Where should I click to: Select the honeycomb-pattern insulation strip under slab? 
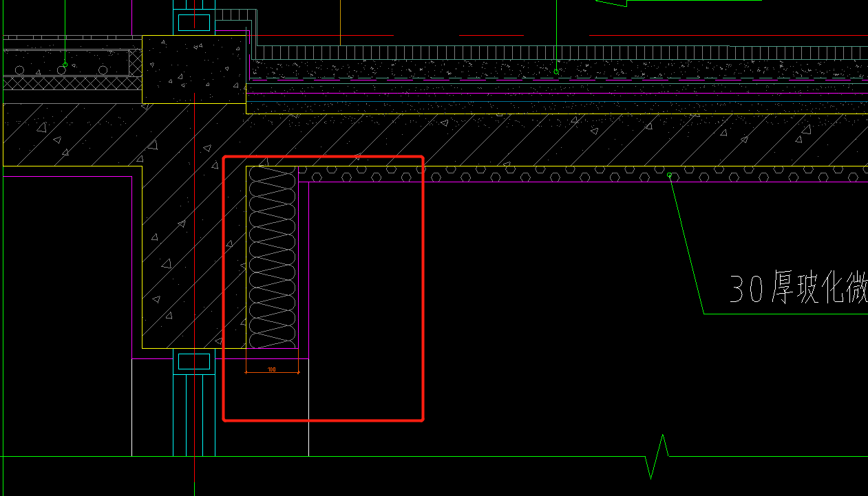582,174
